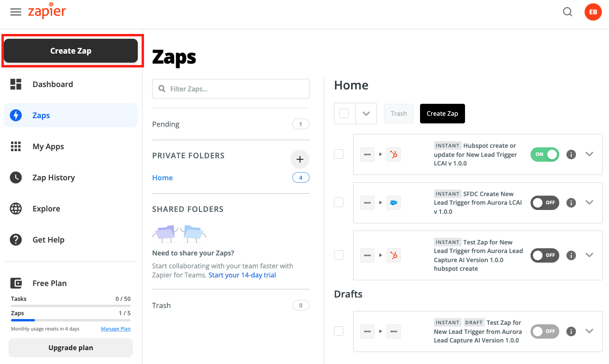
Task: Click the Salesforce icon on SFDC Zap row
Action: tap(393, 202)
